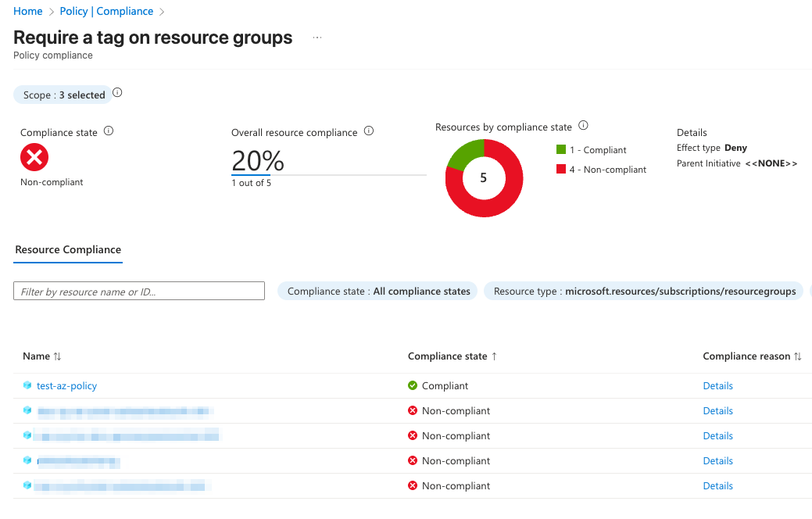Click info icon next to Scope selector
Image resolution: width=812 pixels, height=519 pixels.
tap(117, 93)
